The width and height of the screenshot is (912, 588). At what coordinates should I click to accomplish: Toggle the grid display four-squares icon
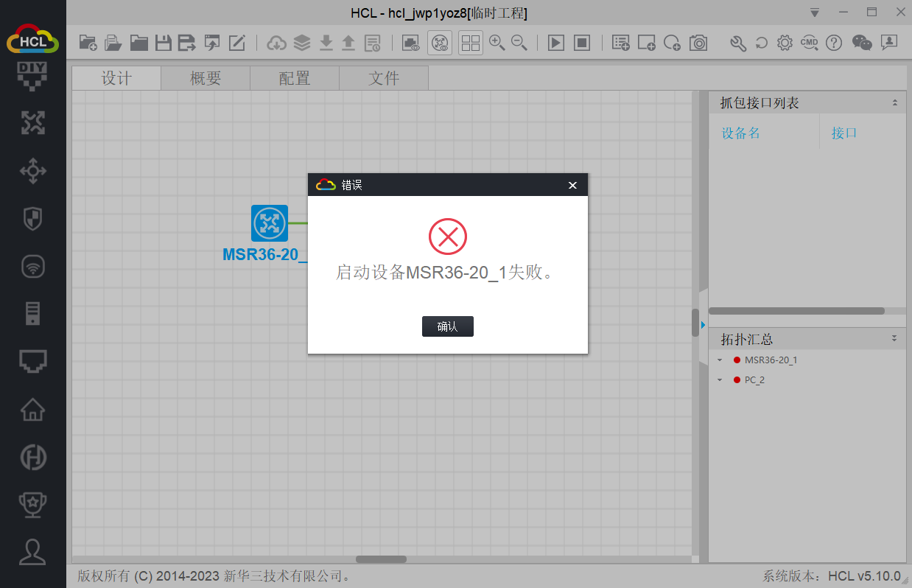click(471, 43)
